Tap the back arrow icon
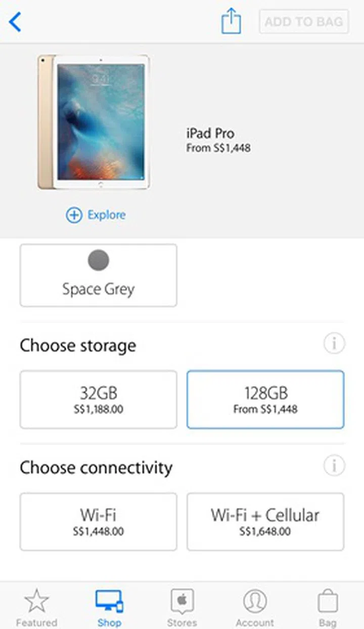The image size is (364, 629). [x=16, y=22]
